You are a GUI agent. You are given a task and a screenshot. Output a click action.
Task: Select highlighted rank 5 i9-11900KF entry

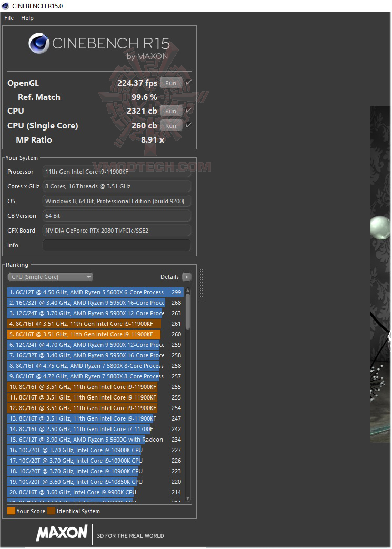tap(95, 334)
